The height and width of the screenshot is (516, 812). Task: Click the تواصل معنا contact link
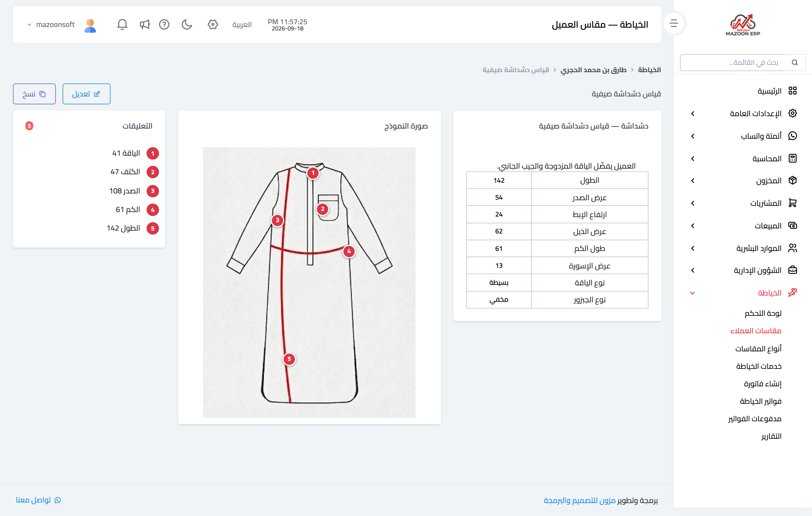(38, 500)
